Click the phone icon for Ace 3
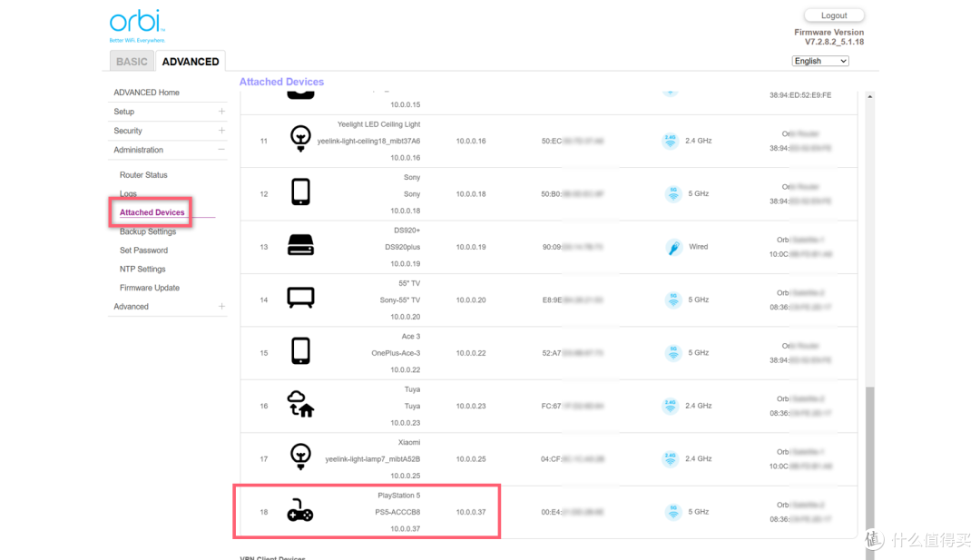Image resolution: width=980 pixels, height=560 pixels. (300, 351)
